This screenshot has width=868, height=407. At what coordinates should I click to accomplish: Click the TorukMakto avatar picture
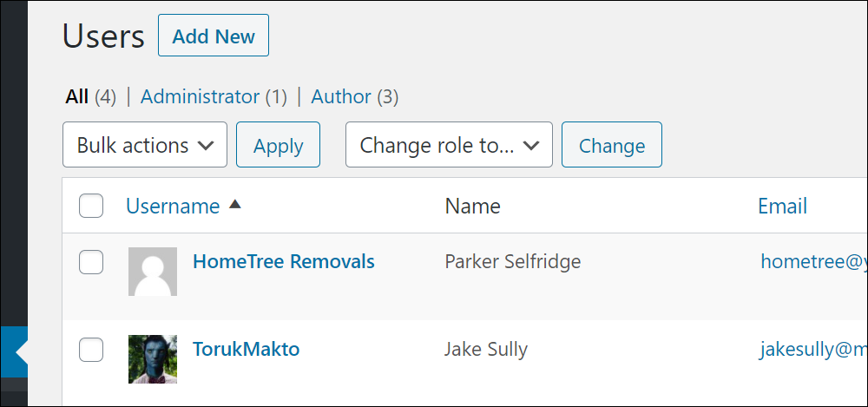(x=153, y=358)
